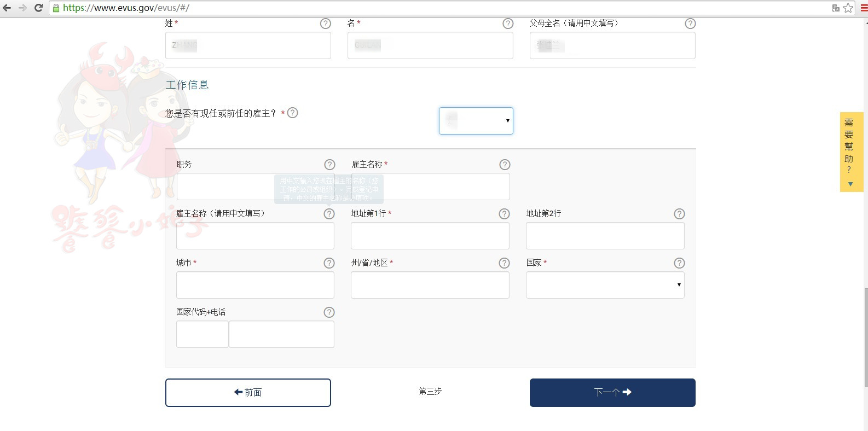This screenshot has width=868, height=431.
Task: Click the translate icon in the address bar
Action: pos(836,8)
